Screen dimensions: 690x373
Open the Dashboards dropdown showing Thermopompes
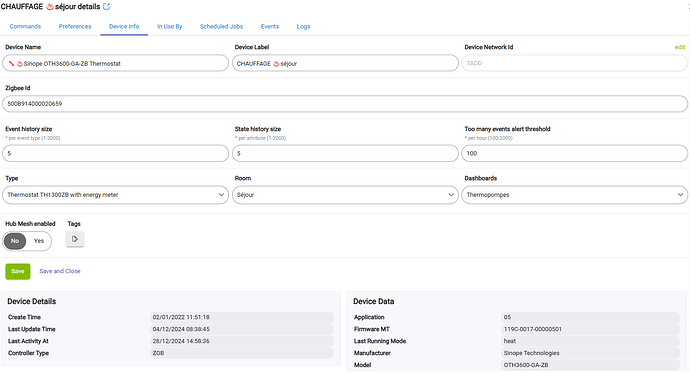tap(574, 195)
